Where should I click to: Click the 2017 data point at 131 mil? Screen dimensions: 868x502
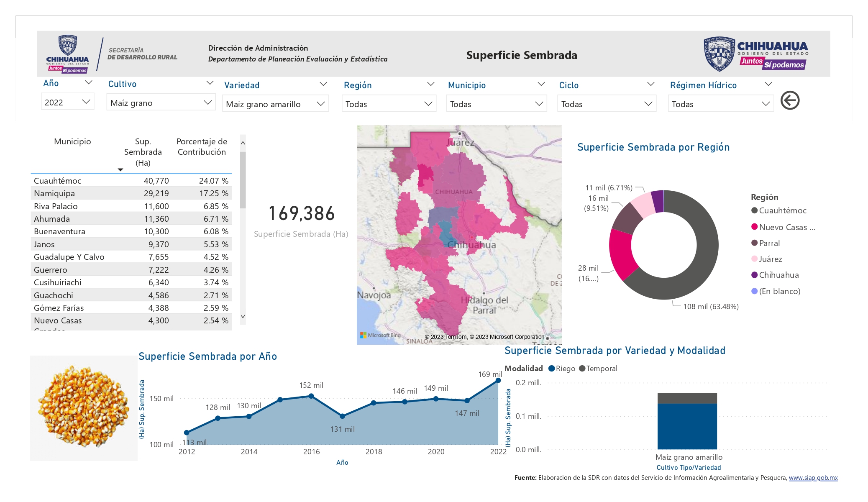[342, 416]
